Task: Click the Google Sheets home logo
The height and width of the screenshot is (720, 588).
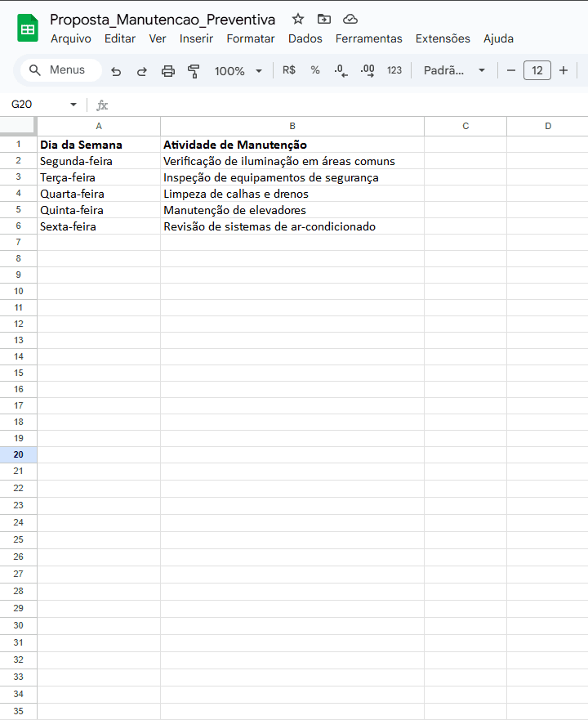Action: (x=28, y=29)
